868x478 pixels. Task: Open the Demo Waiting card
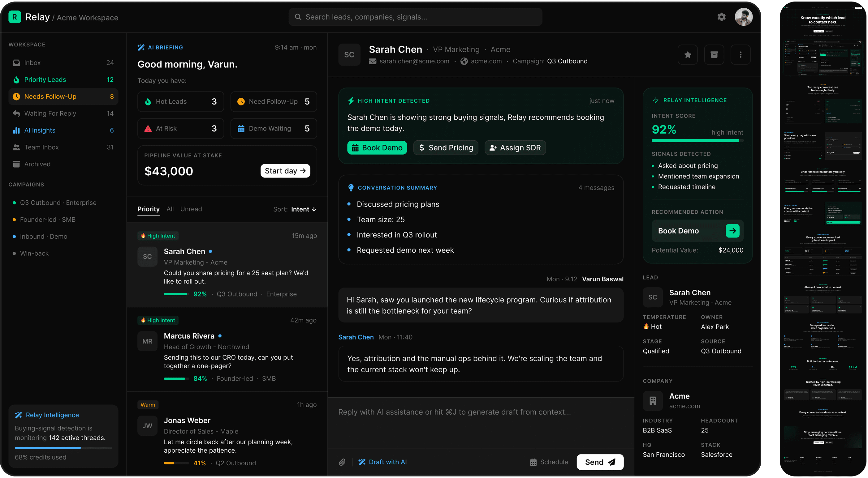(x=274, y=129)
